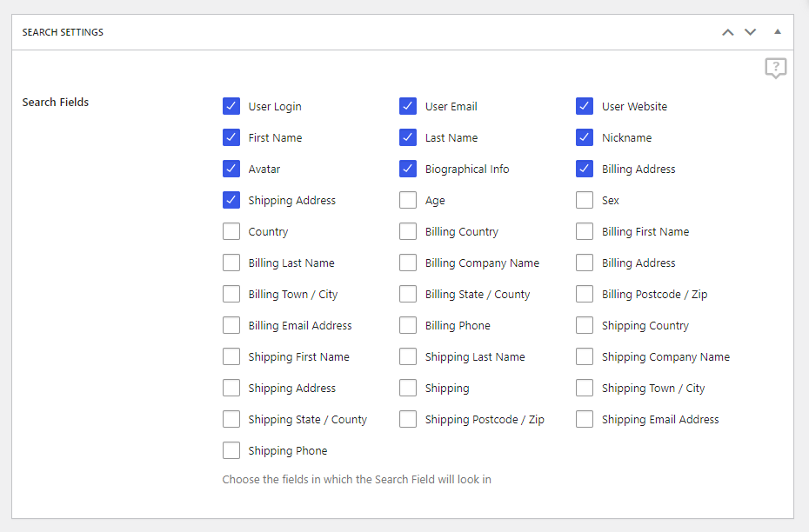Uncheck the Nickname search field
The image size is (809, 532).
pyautogui.click(x=585, y=137)
